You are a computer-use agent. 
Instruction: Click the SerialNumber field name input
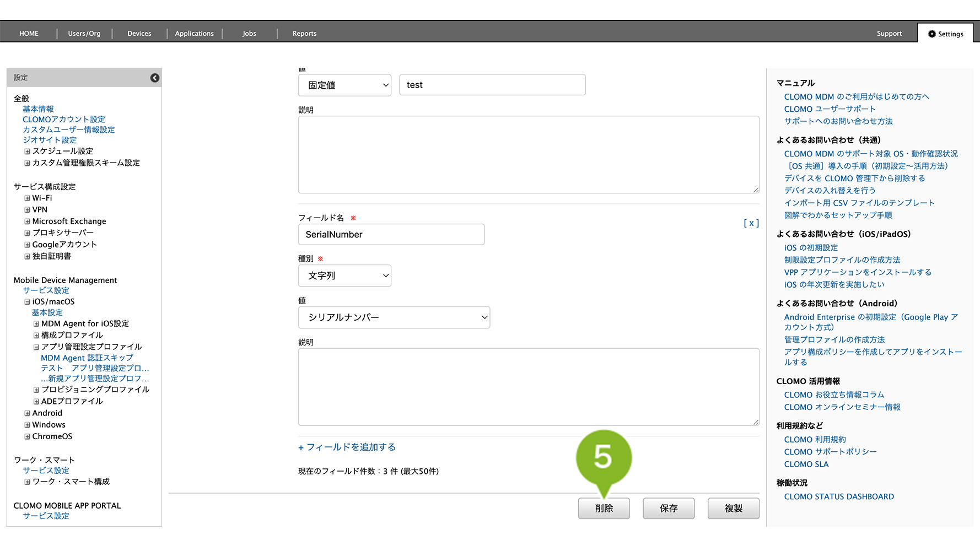click(391, 235)
